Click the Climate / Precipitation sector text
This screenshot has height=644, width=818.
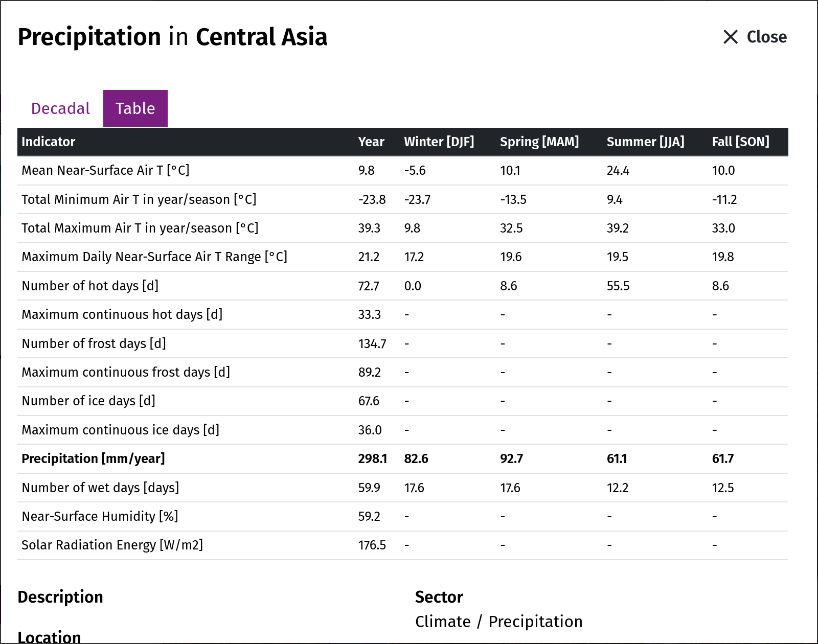pos(499,622)
